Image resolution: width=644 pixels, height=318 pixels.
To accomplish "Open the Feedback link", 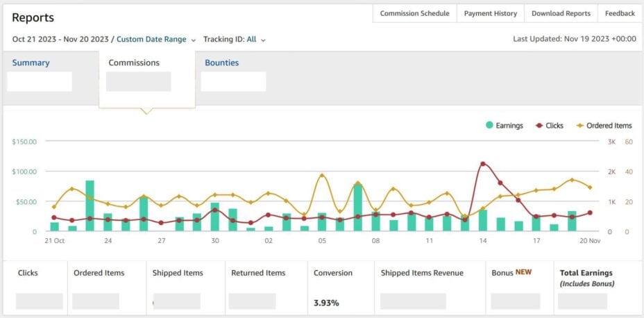I will [x=620, y=13].
